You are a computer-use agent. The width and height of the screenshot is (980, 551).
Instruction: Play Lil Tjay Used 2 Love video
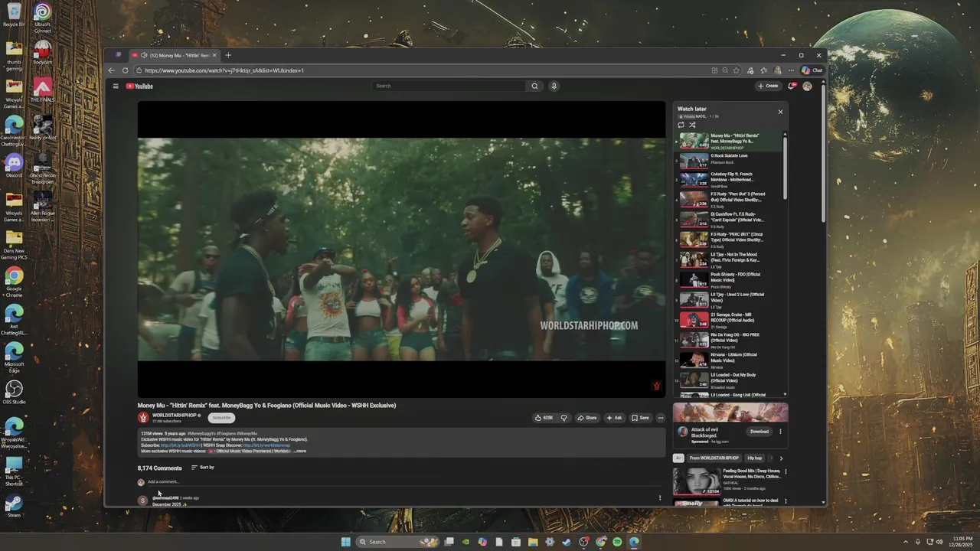pyautogui.click(x=727, y=300)
